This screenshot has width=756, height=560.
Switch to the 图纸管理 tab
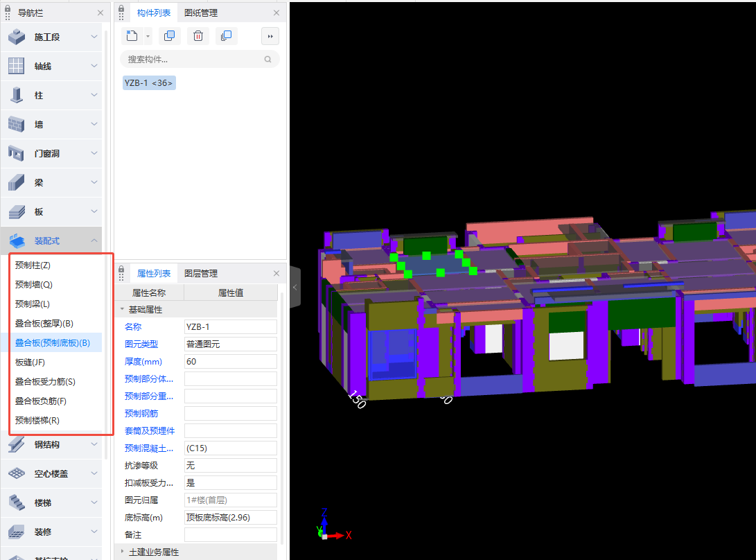(x=200, y=12)
